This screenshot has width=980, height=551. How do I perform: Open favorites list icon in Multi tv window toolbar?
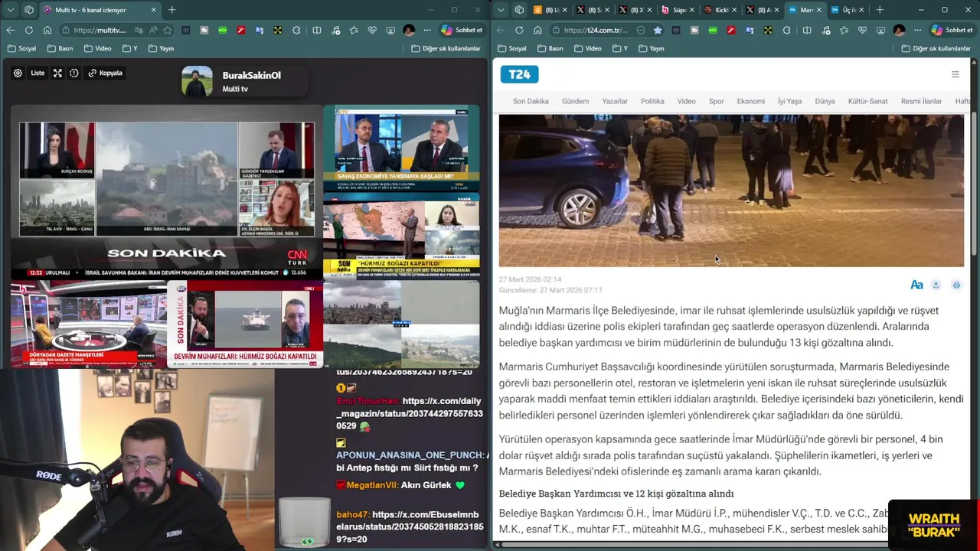(x=354, y=30)
